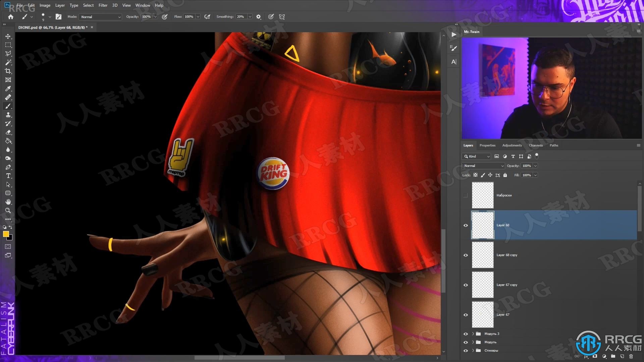This screenshot has height=362, width=644.
Task: Click the foreground color swatch
Action: (x=6, y=234)
